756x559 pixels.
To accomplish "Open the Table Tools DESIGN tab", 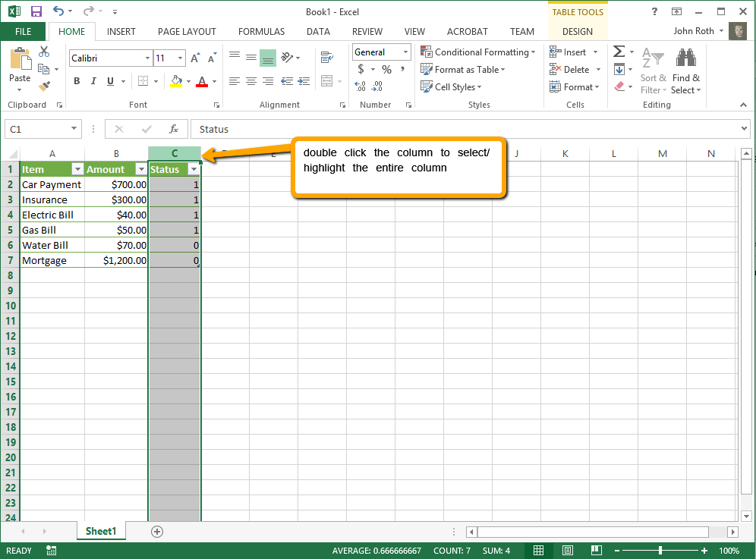I will coord(578,31).
